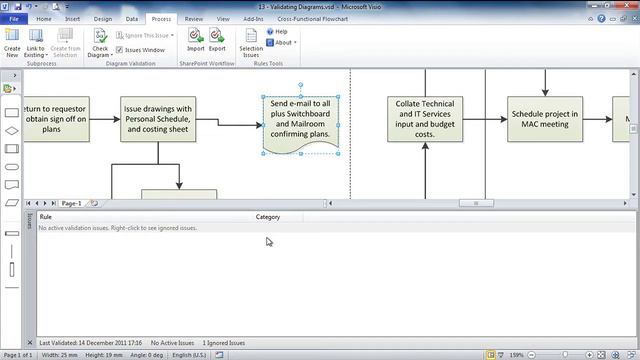Click the Full Screen presentation icon

(501, 355)
